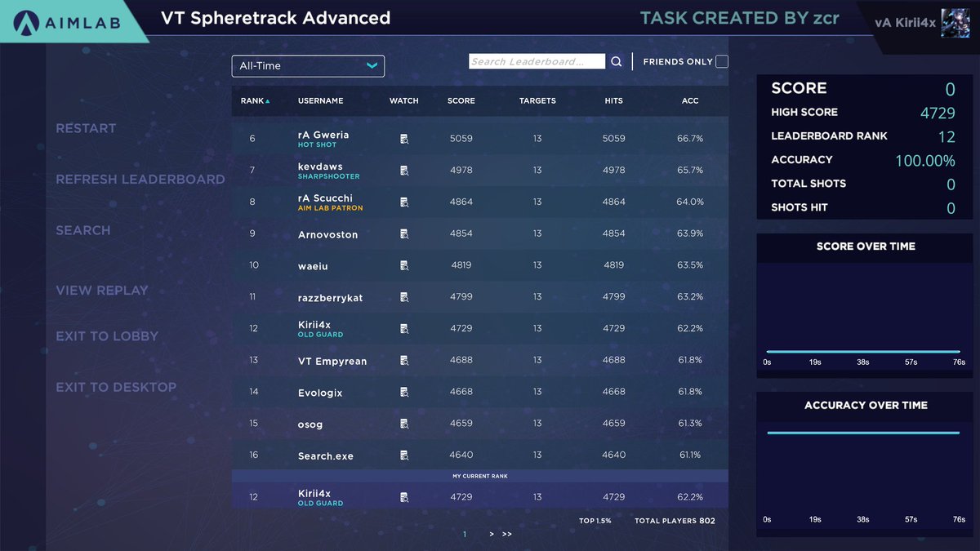Click username Evologix

[320, 393]
